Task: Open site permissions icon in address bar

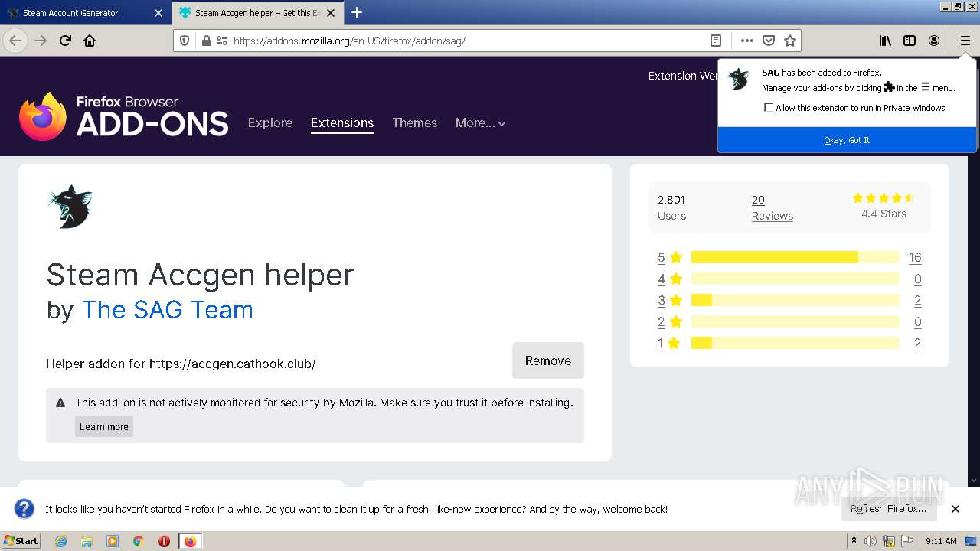Action: pyautogui.click(x=222, y=41)
